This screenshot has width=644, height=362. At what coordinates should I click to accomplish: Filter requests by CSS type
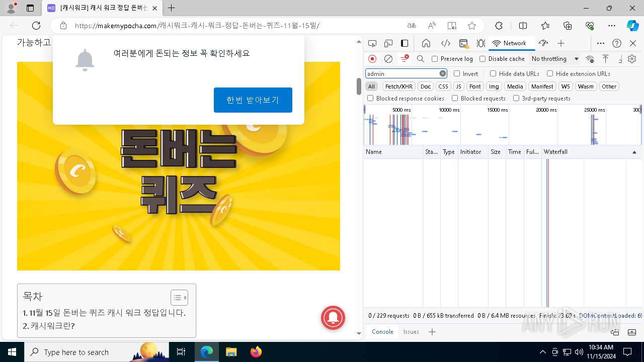click(443, 86)
